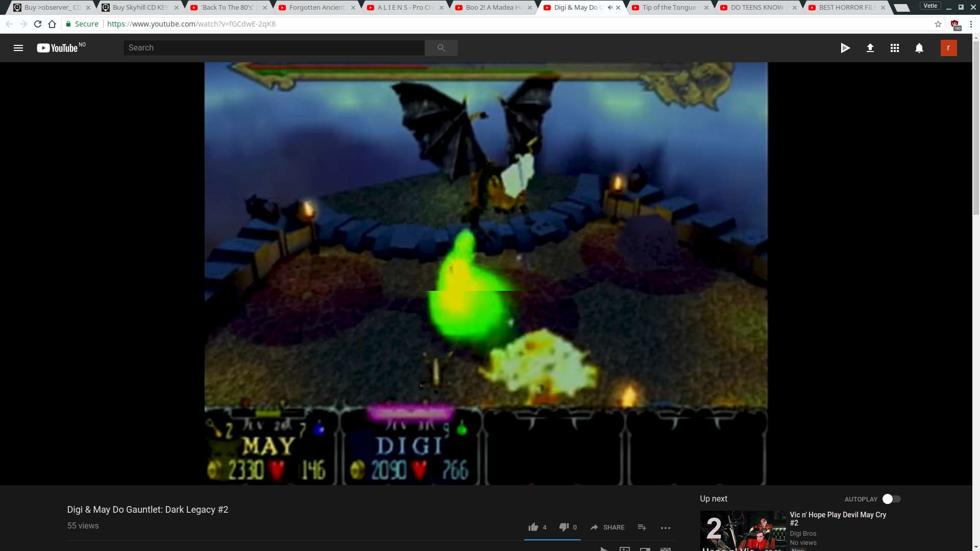Reload the page
Screen dimensions: 980x551
coord(38,24)
